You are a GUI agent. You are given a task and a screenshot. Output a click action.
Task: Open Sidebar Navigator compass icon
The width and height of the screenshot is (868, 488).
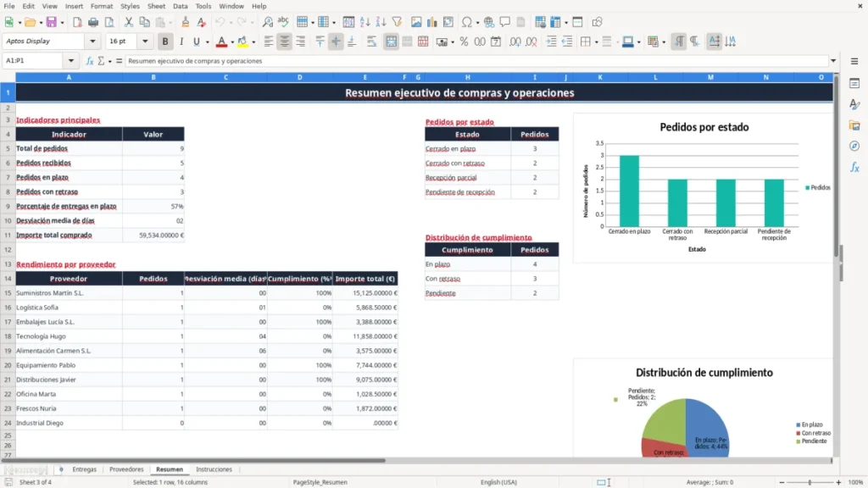(854, 146)
